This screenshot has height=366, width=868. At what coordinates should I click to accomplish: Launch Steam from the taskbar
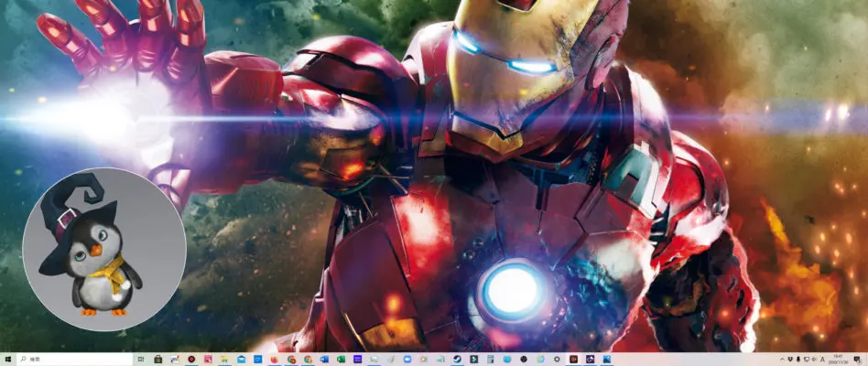457,360
